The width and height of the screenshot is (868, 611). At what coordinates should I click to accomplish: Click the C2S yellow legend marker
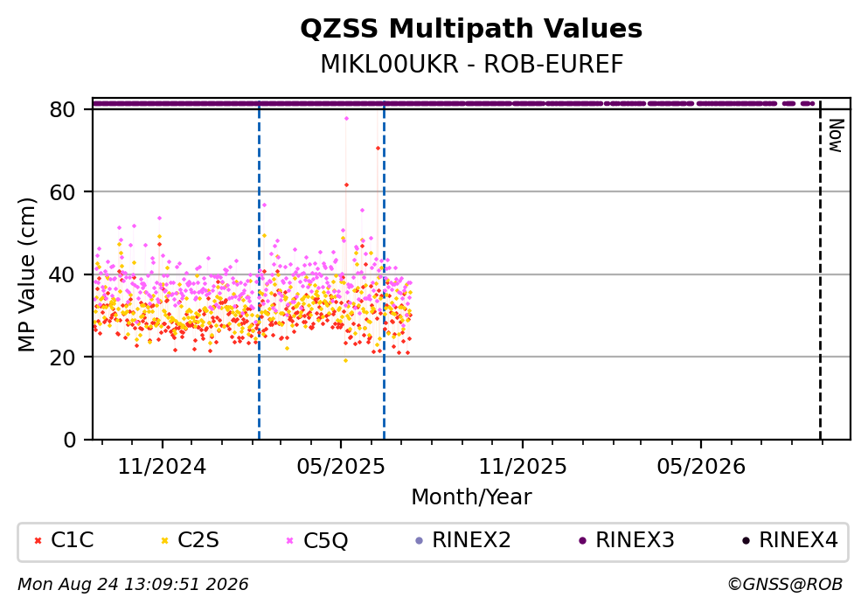(164, 541)
